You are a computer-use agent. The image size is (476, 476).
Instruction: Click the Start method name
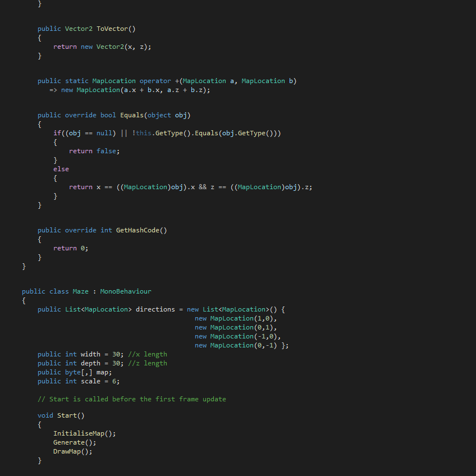pyautogui.click(x=67, y=415)
